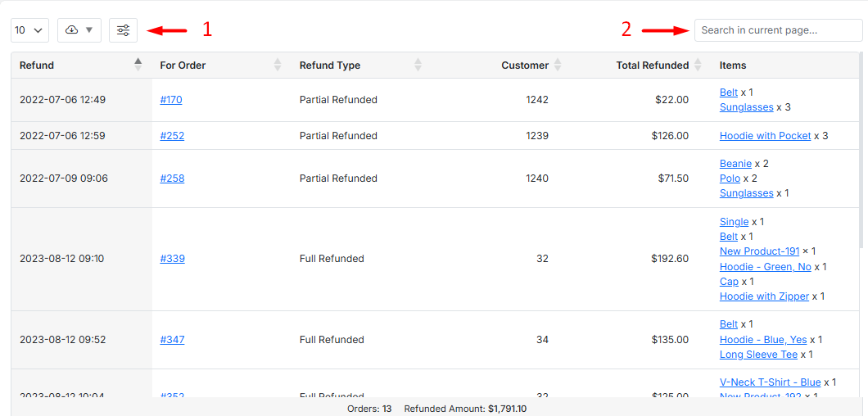Open the rows-per-page dropdown showing 10
Image resolution: width=868 pixels, height=416 pixels.
[29, 30]
